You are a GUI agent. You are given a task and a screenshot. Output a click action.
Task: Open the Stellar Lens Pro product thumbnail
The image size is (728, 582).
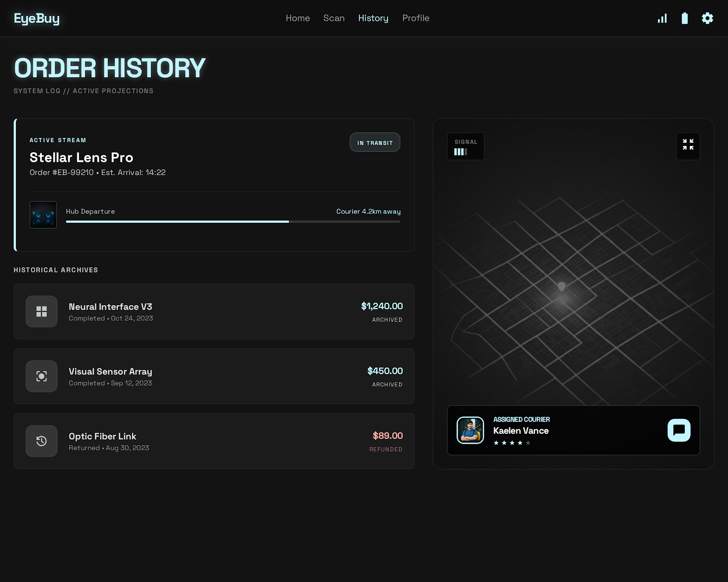(43, 215)
